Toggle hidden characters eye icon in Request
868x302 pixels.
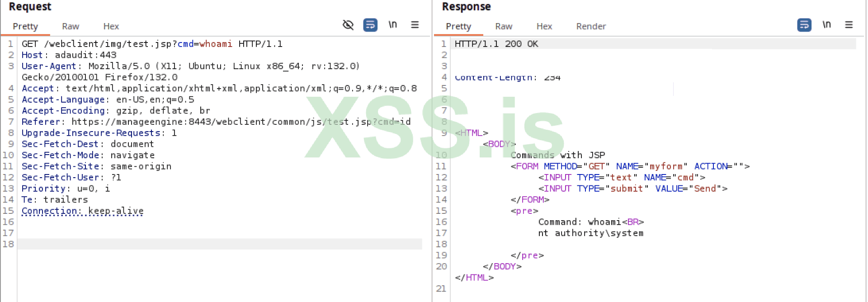pyautogui.click(x=348, y=25)
